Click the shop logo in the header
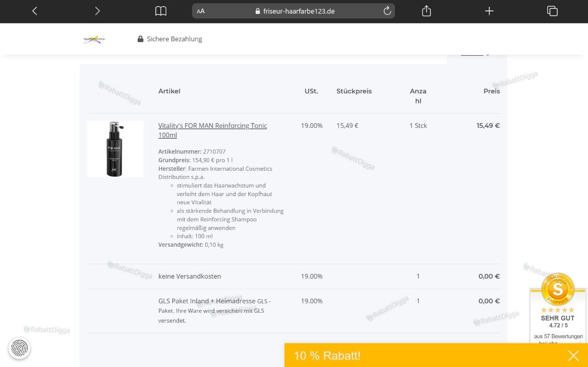Image resolution: width=588 pixels, height=367 pixels. [x=94, y=39]
